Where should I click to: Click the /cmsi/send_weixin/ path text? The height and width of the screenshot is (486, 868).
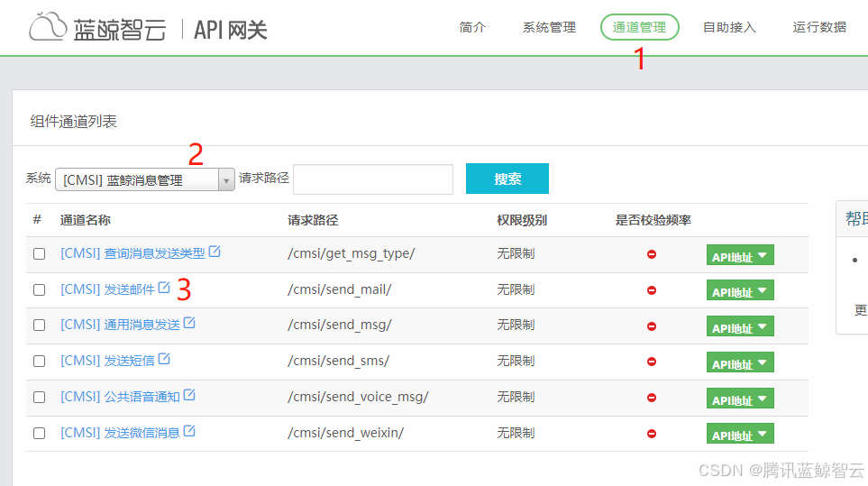pos(345,433)
